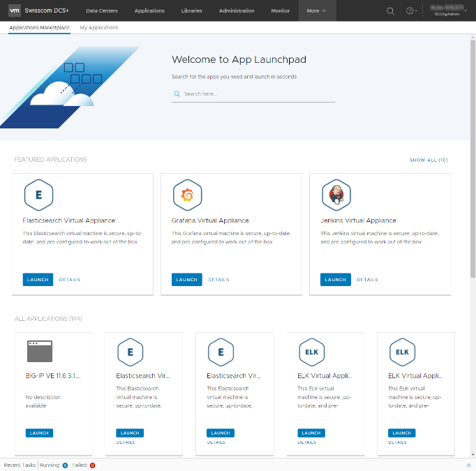Open the global search magnifier icon
The width and height of the screenshot is (476, 471).
[x=390, y=11]
